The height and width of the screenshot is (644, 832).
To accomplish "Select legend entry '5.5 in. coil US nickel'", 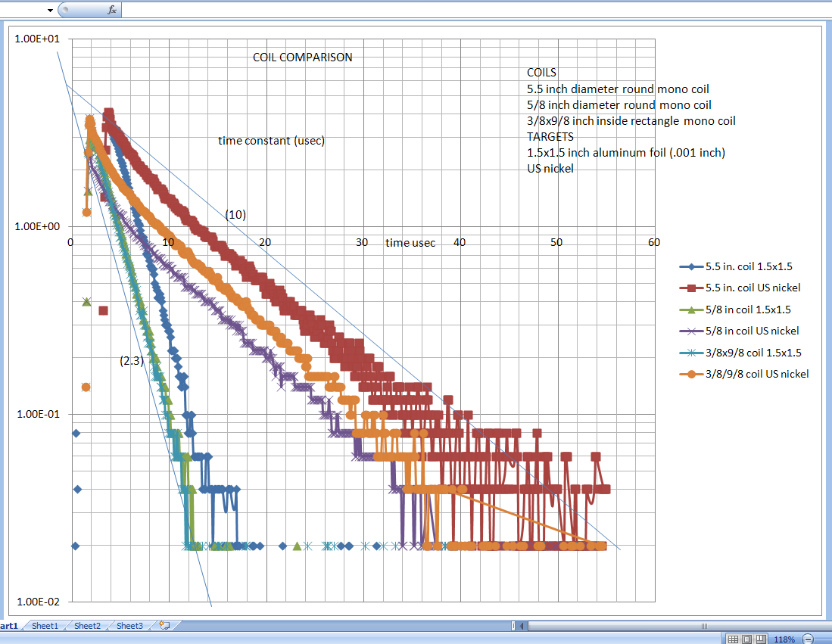I will pyautogui.click(x=740, y=288).
